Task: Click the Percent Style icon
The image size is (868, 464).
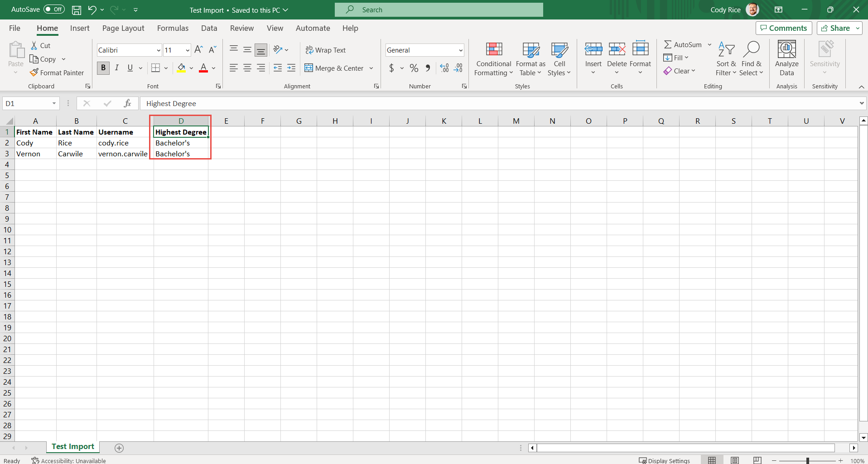Action: (x=414, y=68)
